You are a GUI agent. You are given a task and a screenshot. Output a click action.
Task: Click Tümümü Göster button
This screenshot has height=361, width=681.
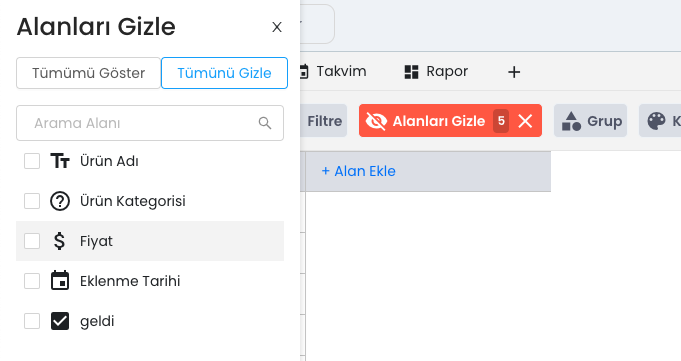click(x=89, y=73)
